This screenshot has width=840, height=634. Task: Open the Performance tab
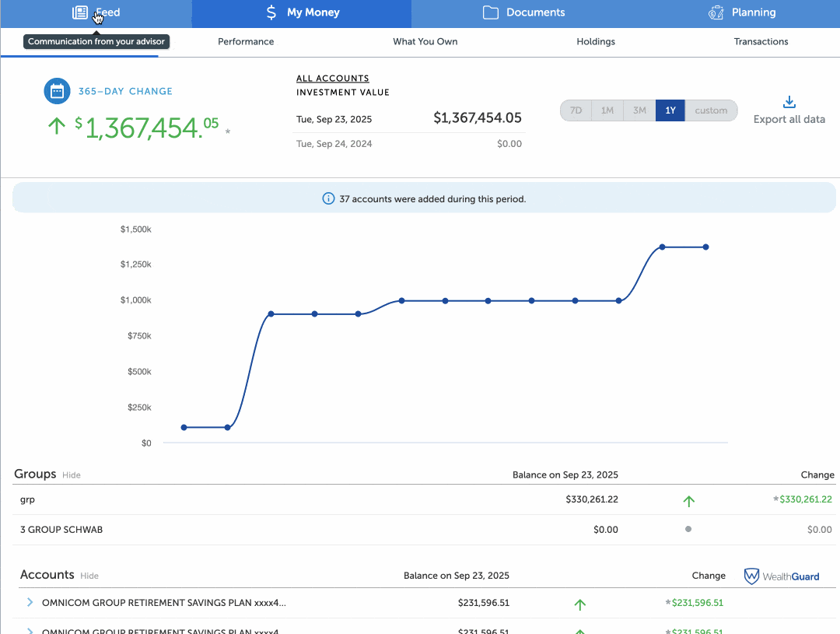246,42
